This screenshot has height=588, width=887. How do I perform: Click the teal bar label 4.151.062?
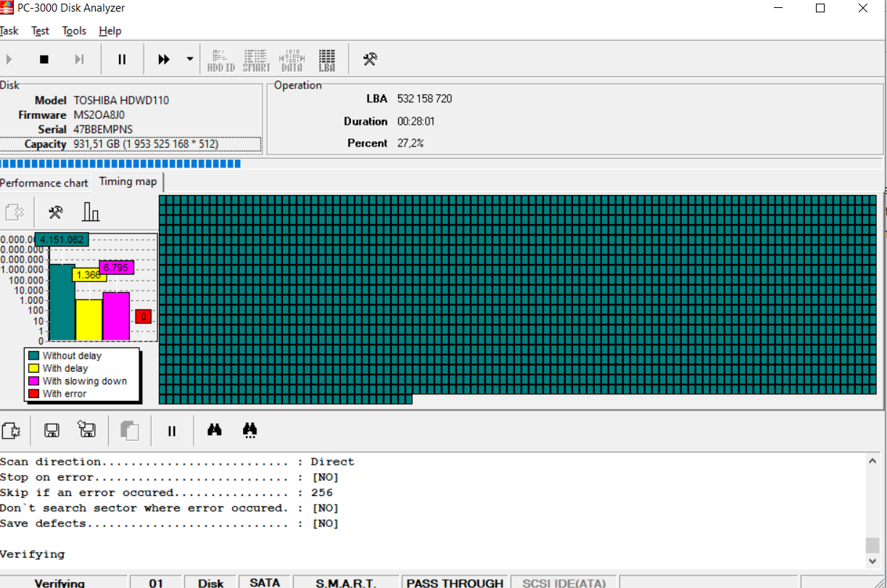pos(62,240)
